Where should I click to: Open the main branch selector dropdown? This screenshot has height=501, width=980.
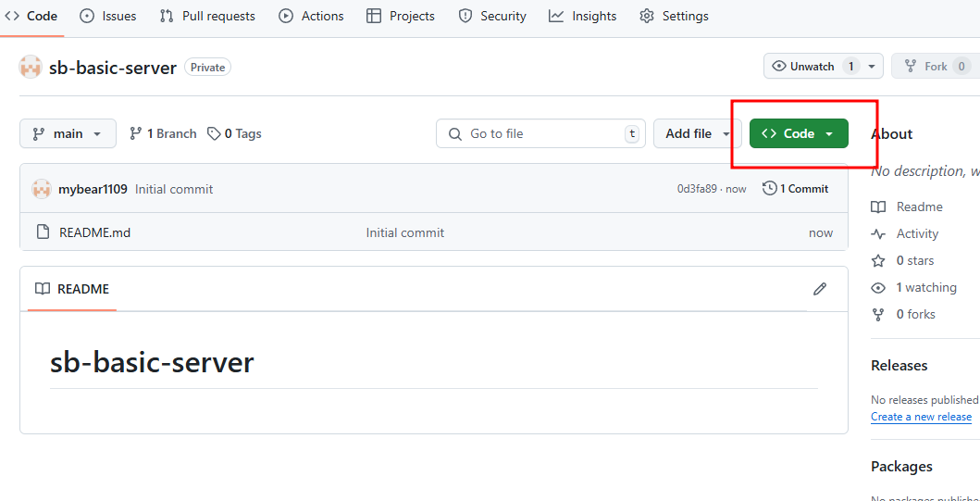pyautogui.click(x=68, y=133)
